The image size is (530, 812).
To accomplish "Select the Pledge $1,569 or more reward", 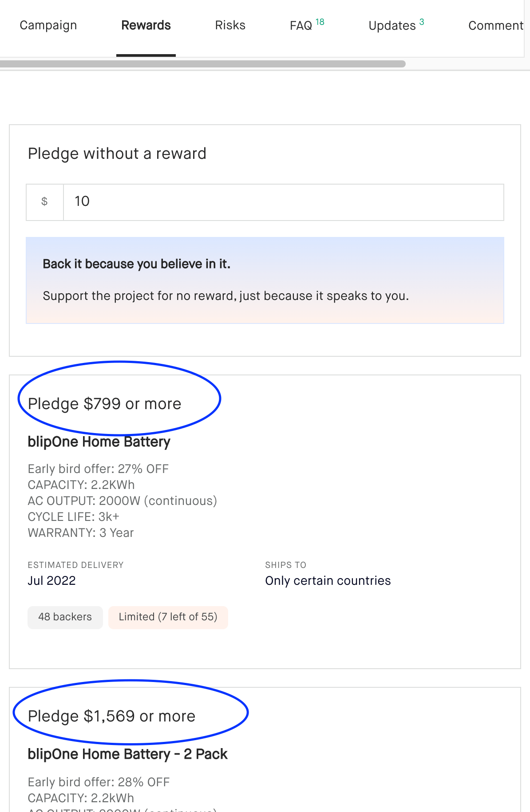I will tap(111, 716).
